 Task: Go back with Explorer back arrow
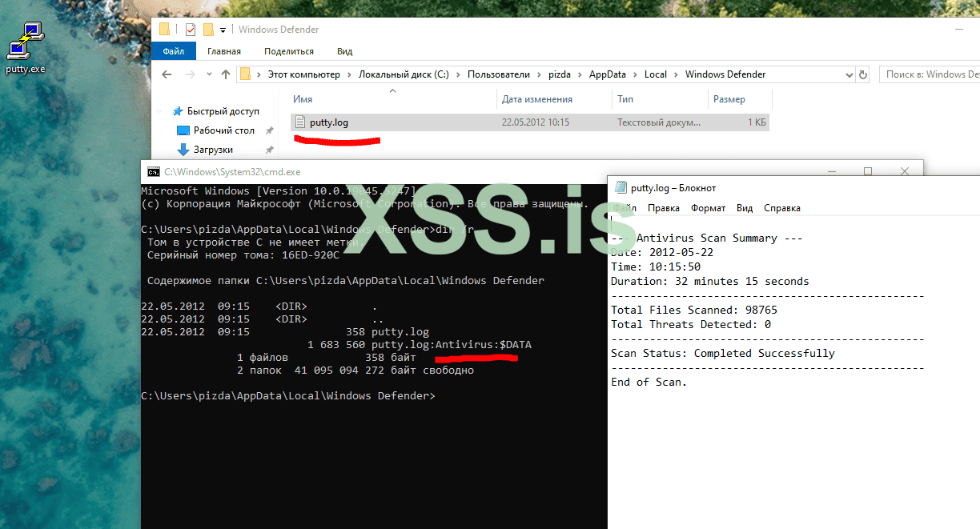point(167,74)
